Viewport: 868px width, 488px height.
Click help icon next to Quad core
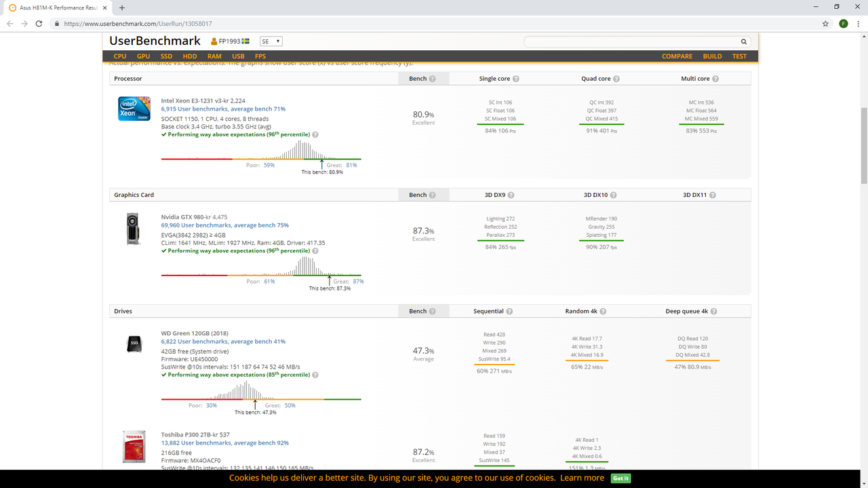(616, 79)
